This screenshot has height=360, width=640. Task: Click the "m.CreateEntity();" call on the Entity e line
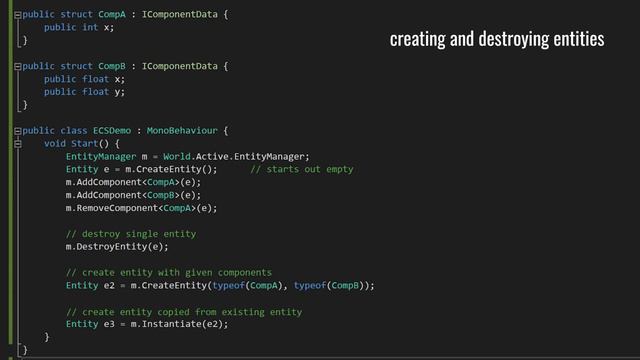point(171,169)
